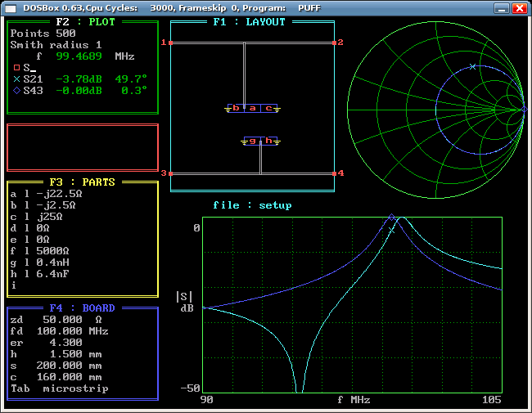
Task: Click the s 200.000 mm field
Action: (x=56, y=366)
